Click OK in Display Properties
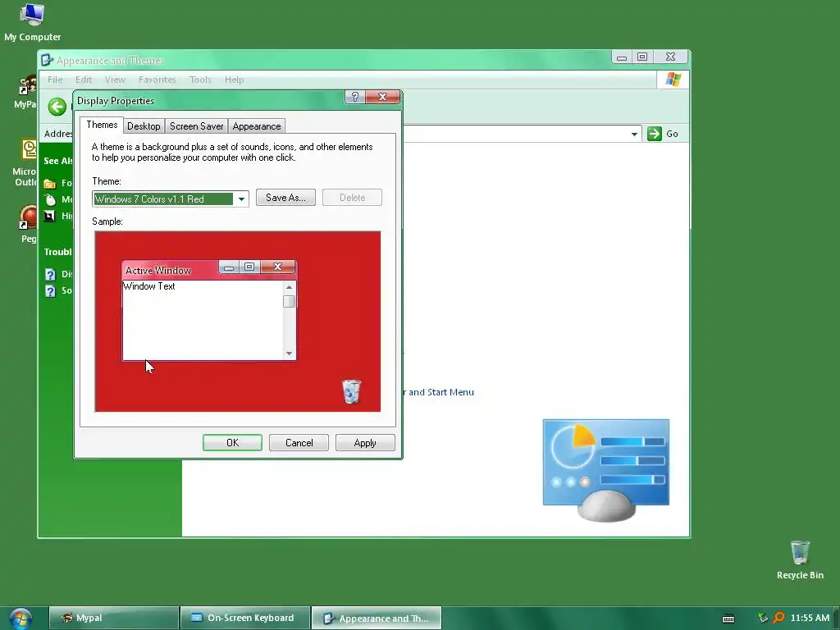Screen dimensions: 840x630 [x=232, y=443]
